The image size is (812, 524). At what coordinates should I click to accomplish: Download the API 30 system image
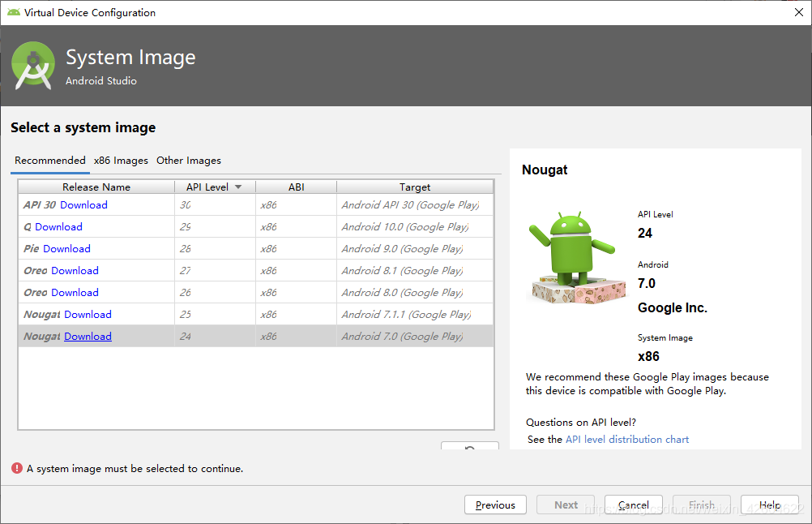pos(83,204)
